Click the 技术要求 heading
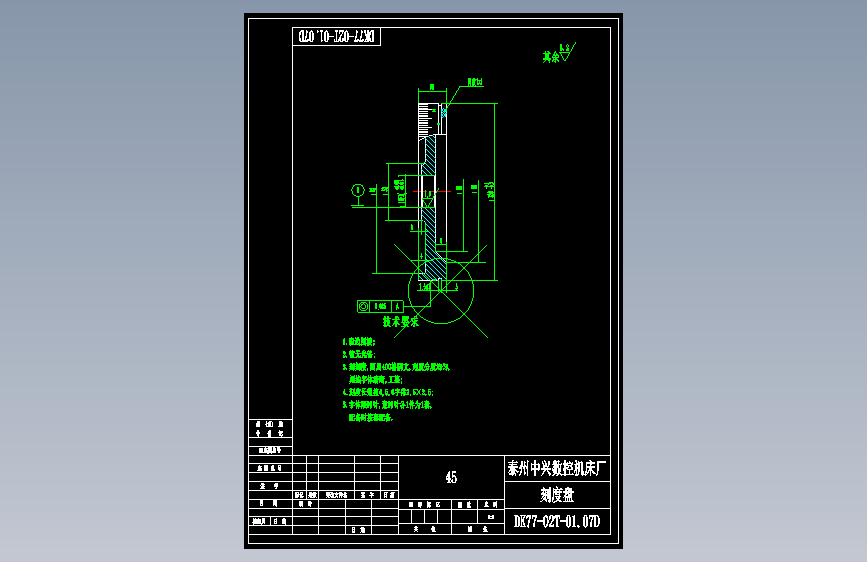Screen dimensions: 867x562 click(x=401, y=321)
